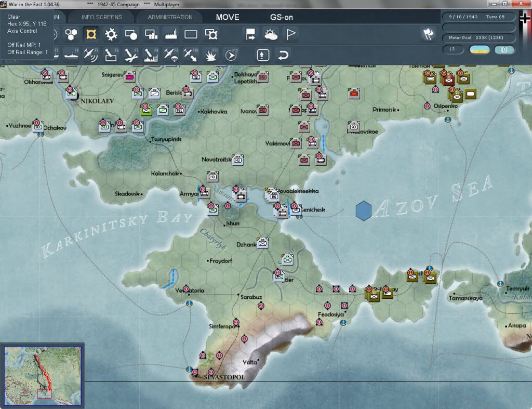
Task: Click the undo move arrow icon
Action: [283, 55]
